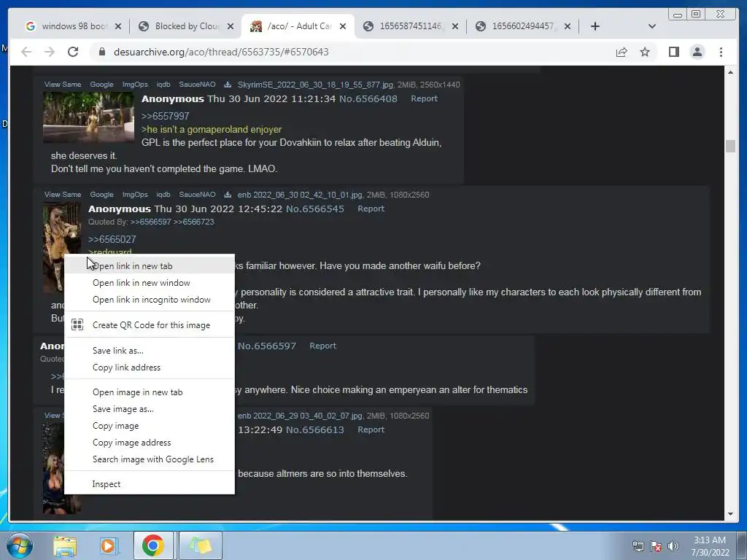
Task: Select 'Copy image' in context menu
Action: click(150, 426)
